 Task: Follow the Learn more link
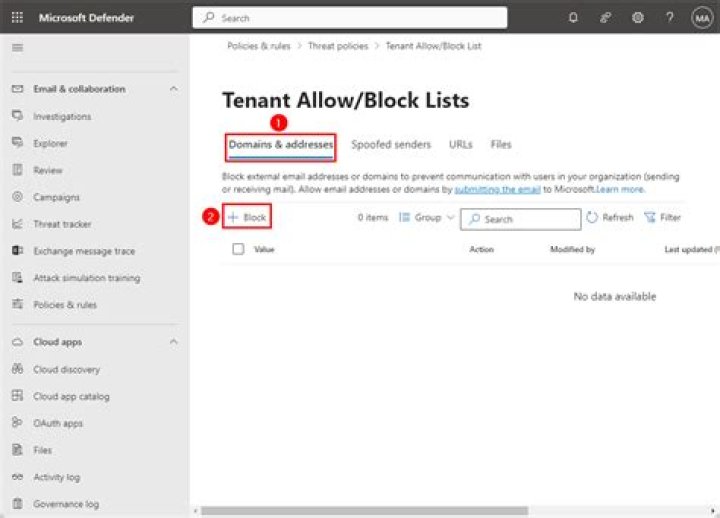(620, 189)
